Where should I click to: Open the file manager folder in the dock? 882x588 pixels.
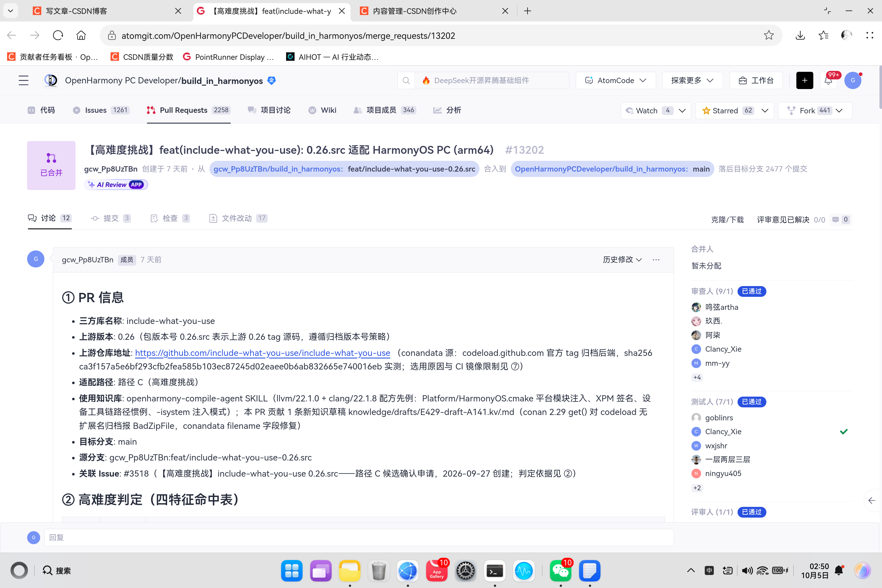(349, 571)
